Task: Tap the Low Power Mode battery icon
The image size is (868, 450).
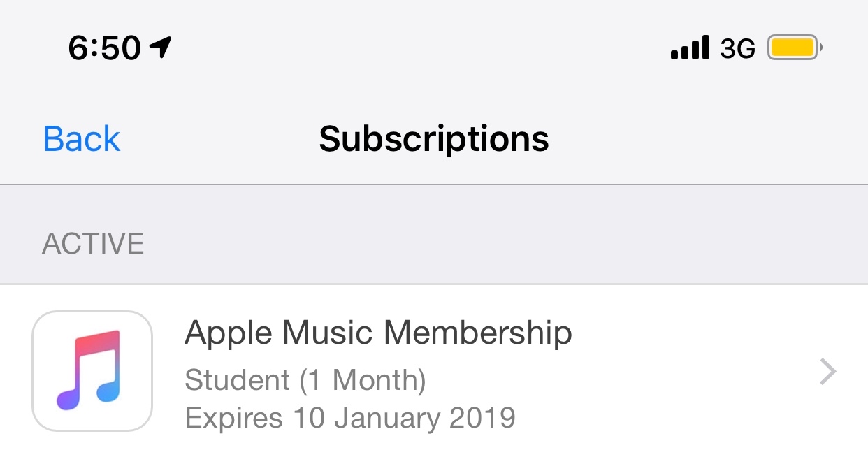Action: [795, 48]
